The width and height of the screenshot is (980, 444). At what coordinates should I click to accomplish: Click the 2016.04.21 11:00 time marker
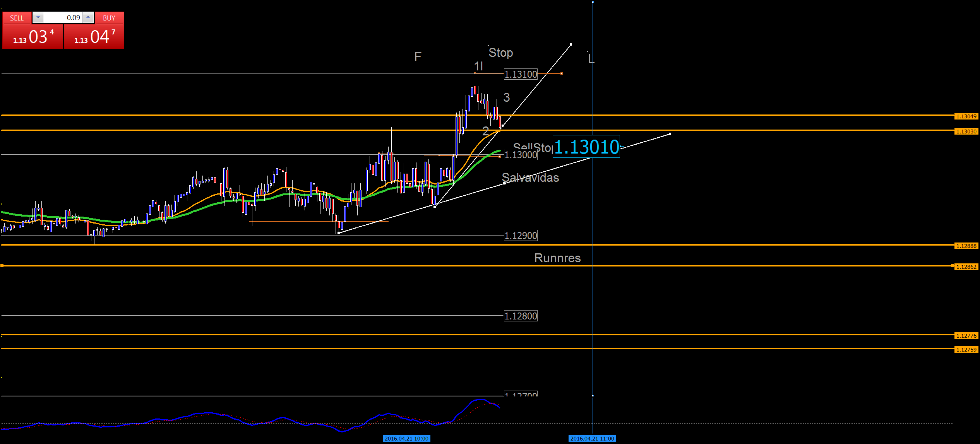(592, 439)
